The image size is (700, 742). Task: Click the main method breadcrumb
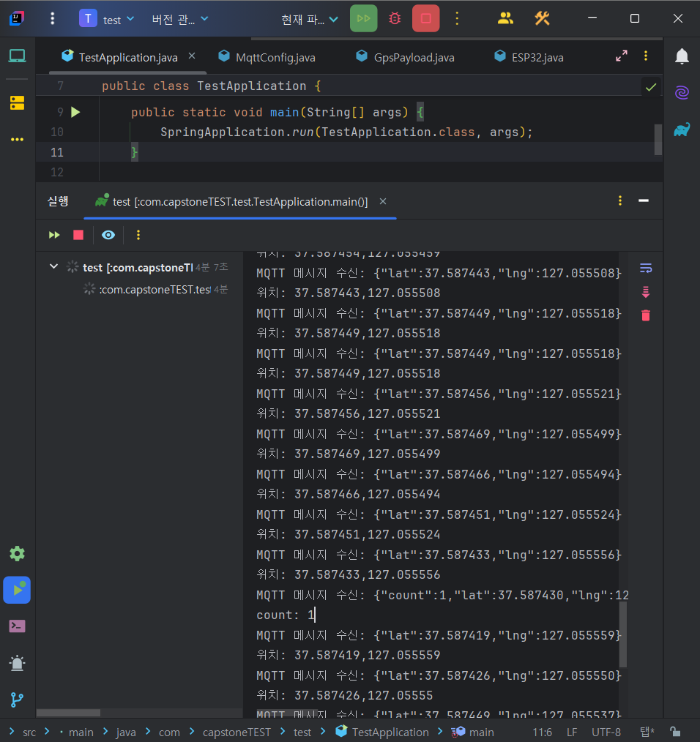472,732
